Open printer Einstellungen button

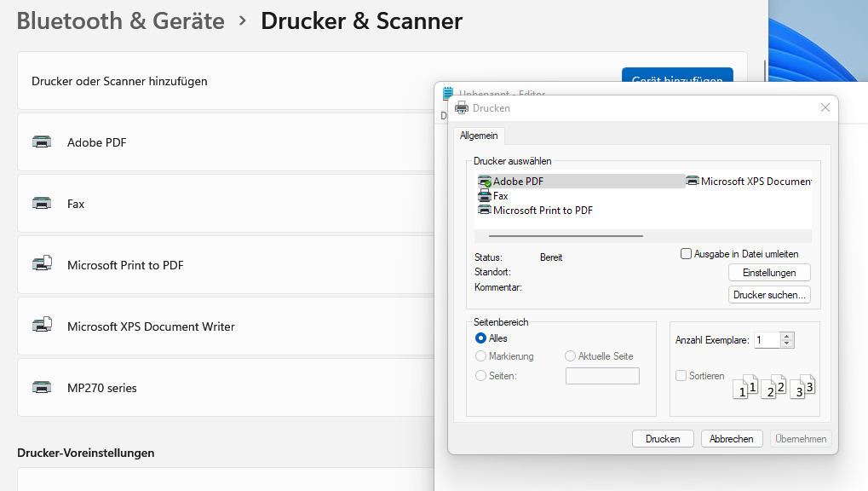pyautogui.click(x=769, y=273)
